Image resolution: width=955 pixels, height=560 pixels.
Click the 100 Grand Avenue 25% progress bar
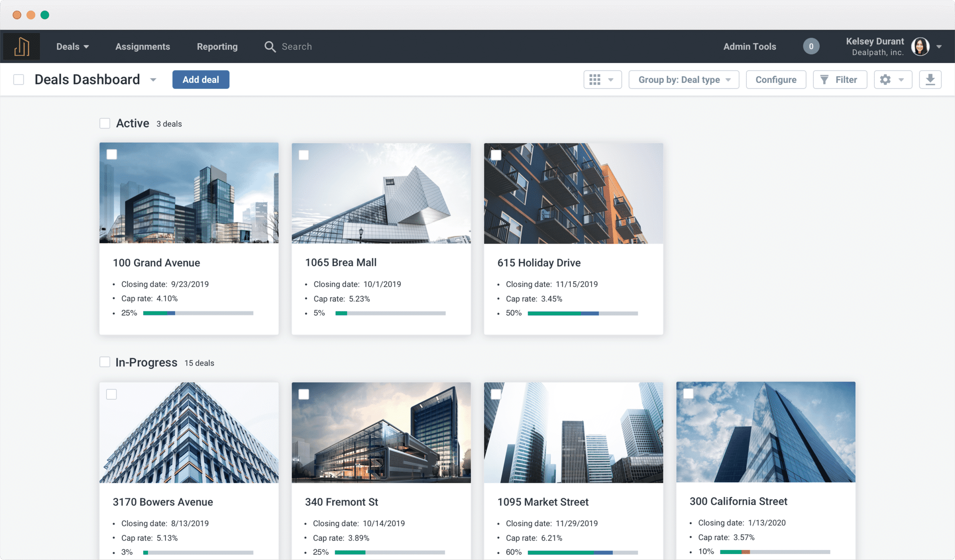[x=198, y=313]
